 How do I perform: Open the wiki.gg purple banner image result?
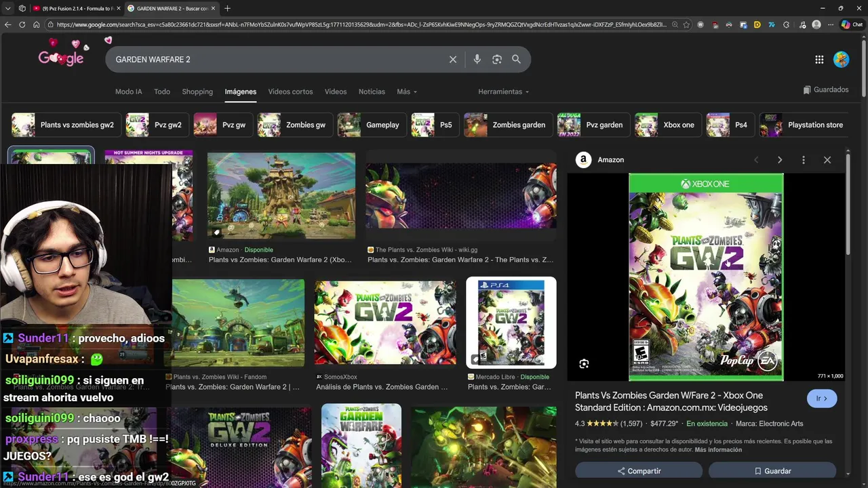[461, 196]
